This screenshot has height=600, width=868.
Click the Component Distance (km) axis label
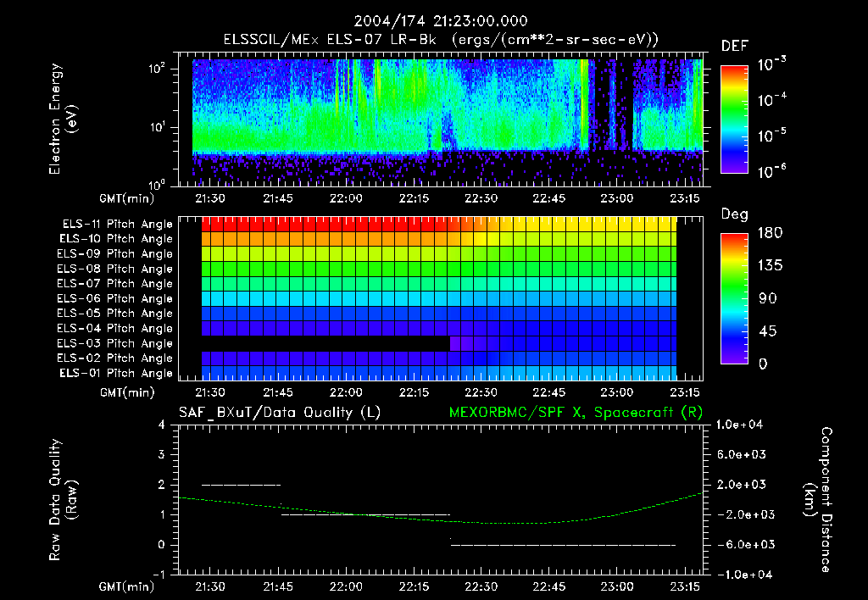(818, 500)
